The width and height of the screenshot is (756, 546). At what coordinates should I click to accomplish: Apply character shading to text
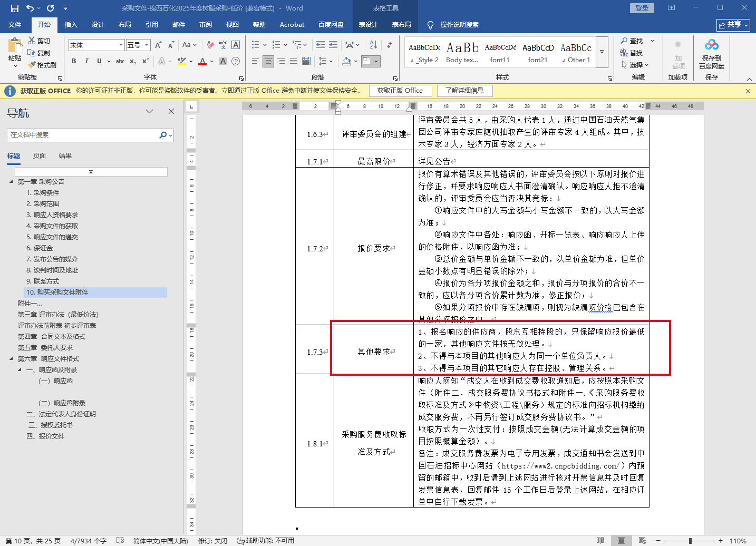pyautogui.click(x=223, y=61)
